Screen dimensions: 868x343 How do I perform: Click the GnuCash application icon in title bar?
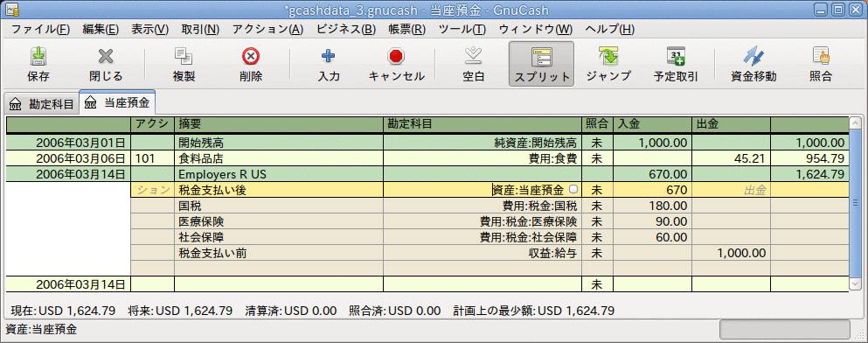tap(12, 9)
